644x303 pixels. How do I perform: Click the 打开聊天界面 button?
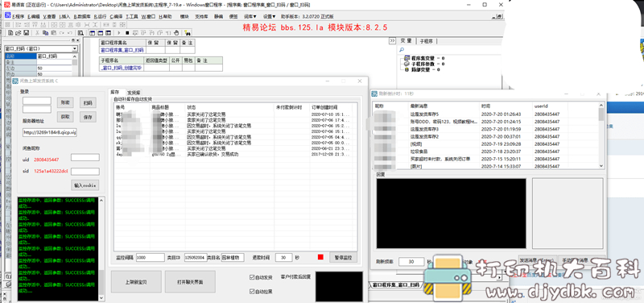tap(190, 282)
